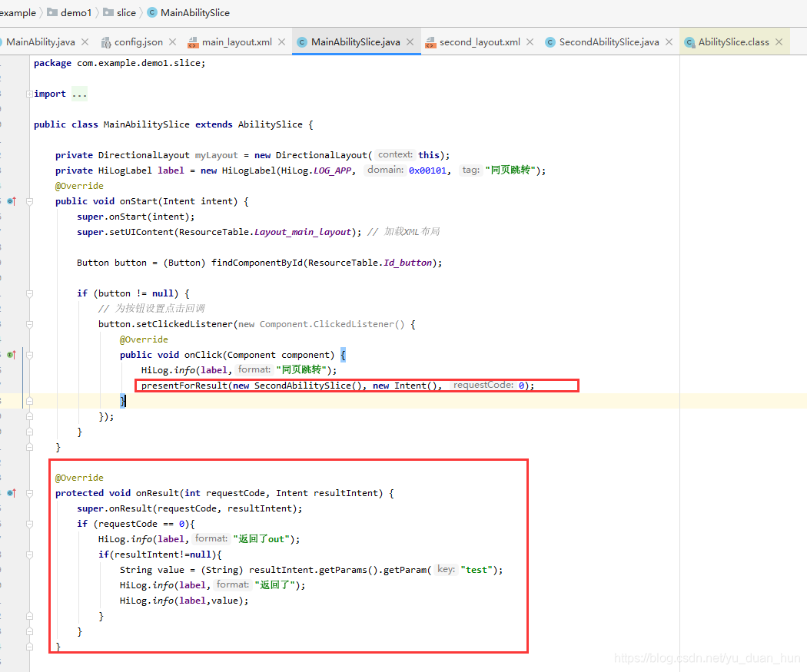Click the super.onResult call line

point(189,508)
